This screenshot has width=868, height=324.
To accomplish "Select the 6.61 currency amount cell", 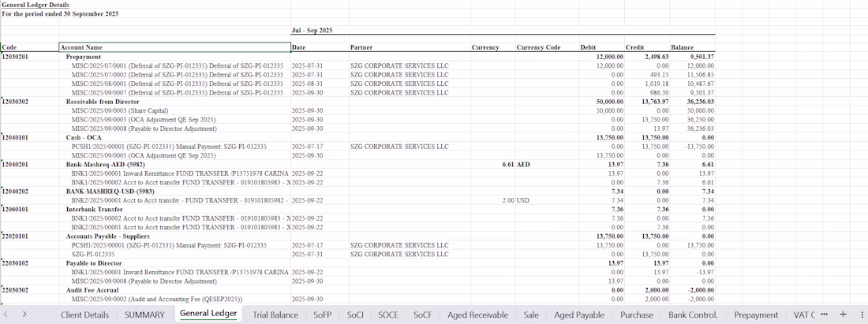I will click(493, 164).
